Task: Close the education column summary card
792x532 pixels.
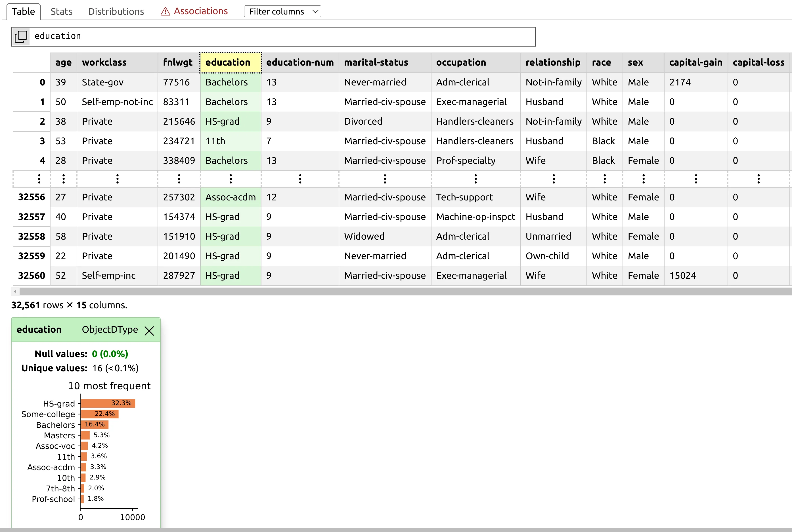Action: click(x=149, y=330)
